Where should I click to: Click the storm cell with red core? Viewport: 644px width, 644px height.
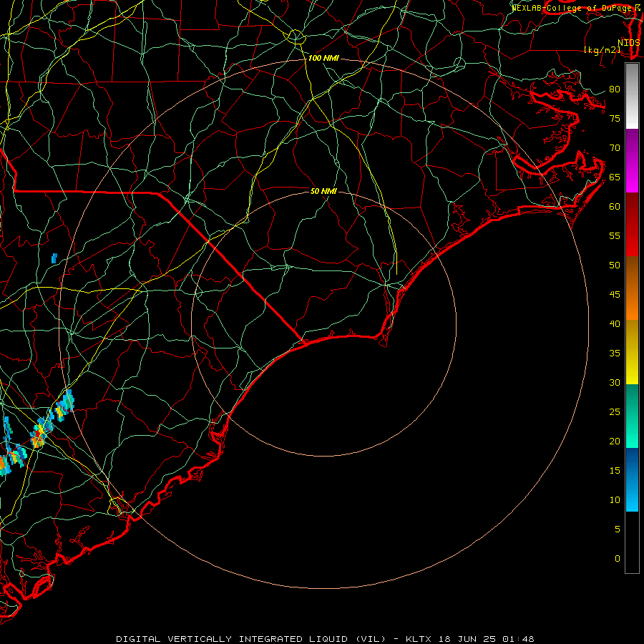click(x=40, y=433)
